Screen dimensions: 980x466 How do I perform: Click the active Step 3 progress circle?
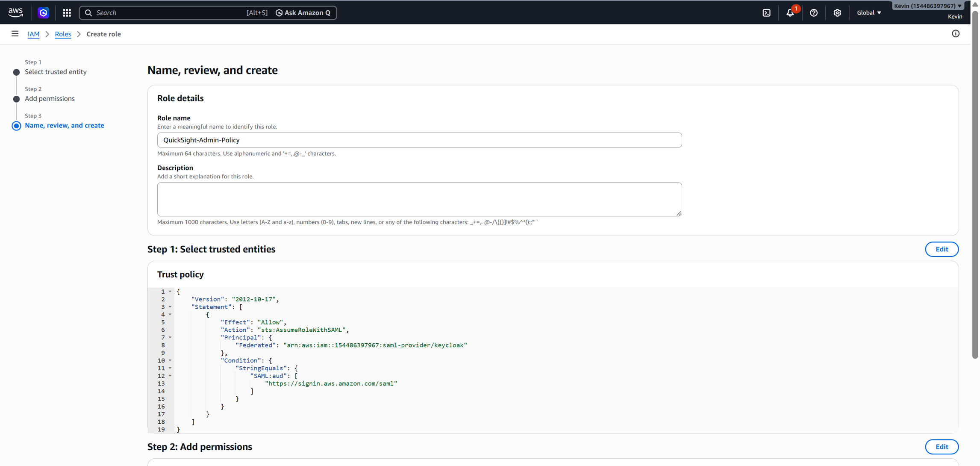(16, 126)
